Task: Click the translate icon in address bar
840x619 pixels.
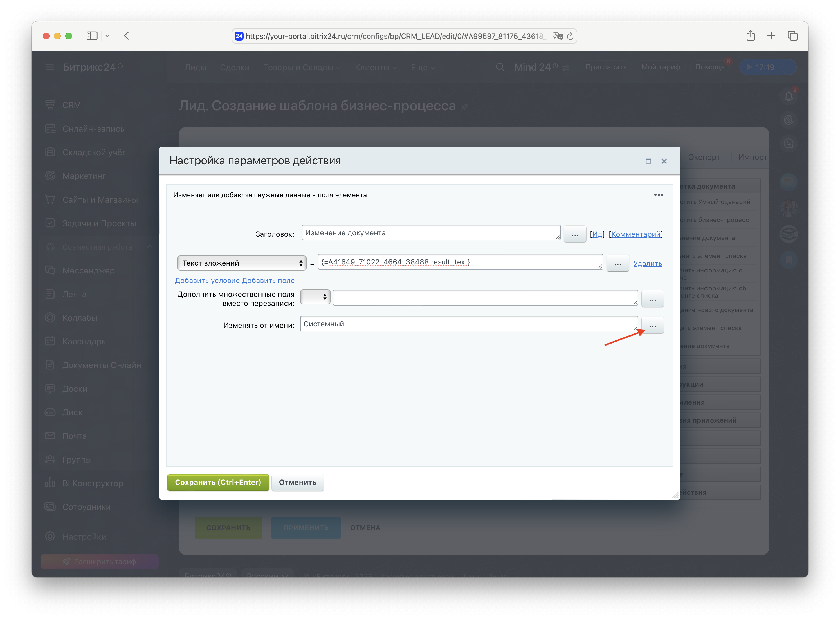Action: coord(558,36)
